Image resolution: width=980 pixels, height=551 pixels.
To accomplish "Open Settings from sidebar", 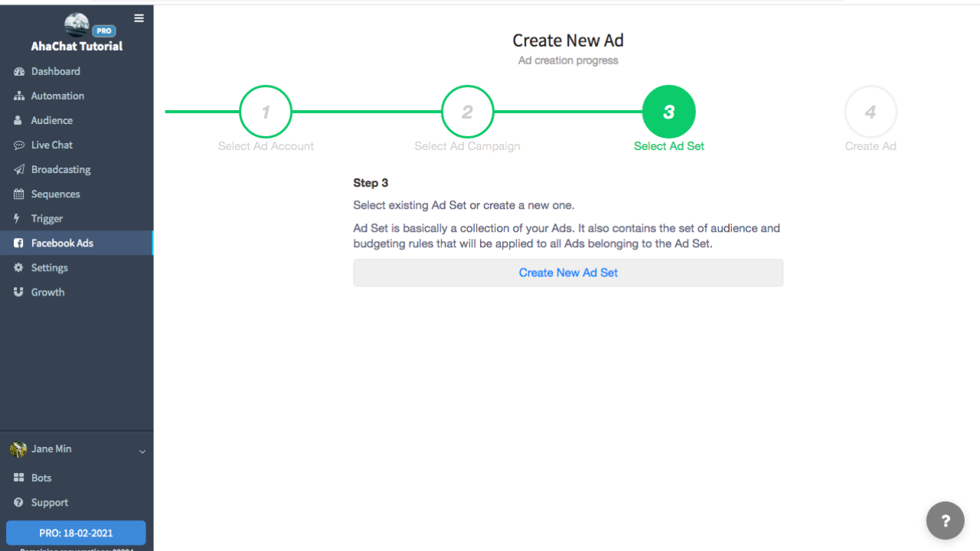I will (77, 267).
